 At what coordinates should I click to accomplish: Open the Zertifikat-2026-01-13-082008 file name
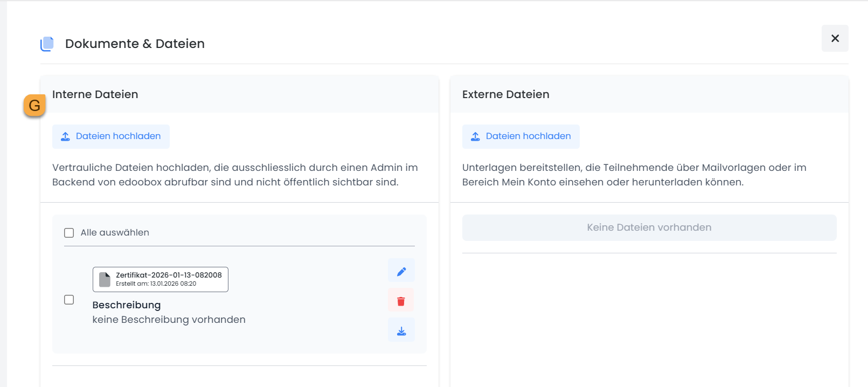(x=169, y=275)
